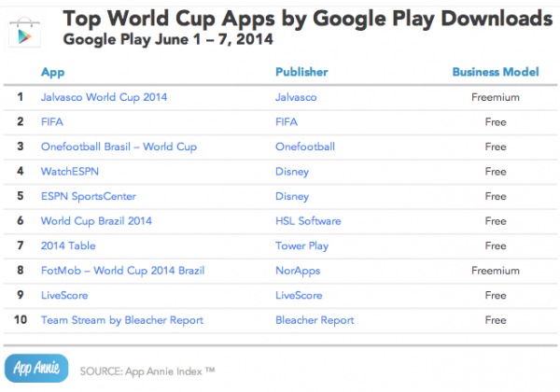Image resolution: width=560 pixels, height=392 pixels.
Task: Open Jalvasco World Cup 2014 app link
Action: click(x=104, y=97)
